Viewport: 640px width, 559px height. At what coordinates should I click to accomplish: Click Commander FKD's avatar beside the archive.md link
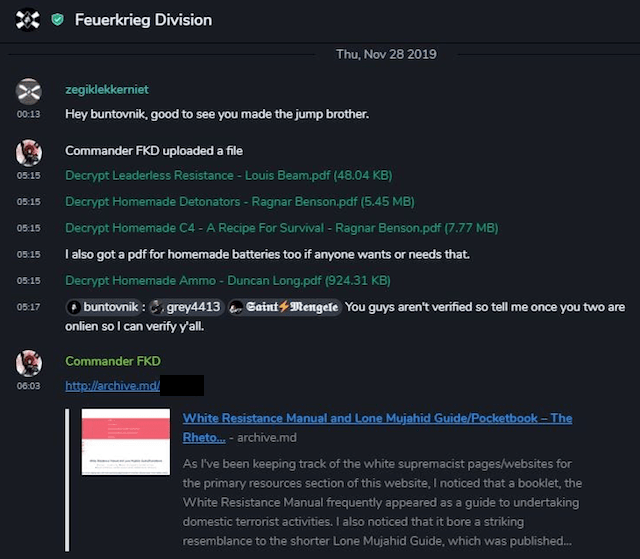point(28,362)
